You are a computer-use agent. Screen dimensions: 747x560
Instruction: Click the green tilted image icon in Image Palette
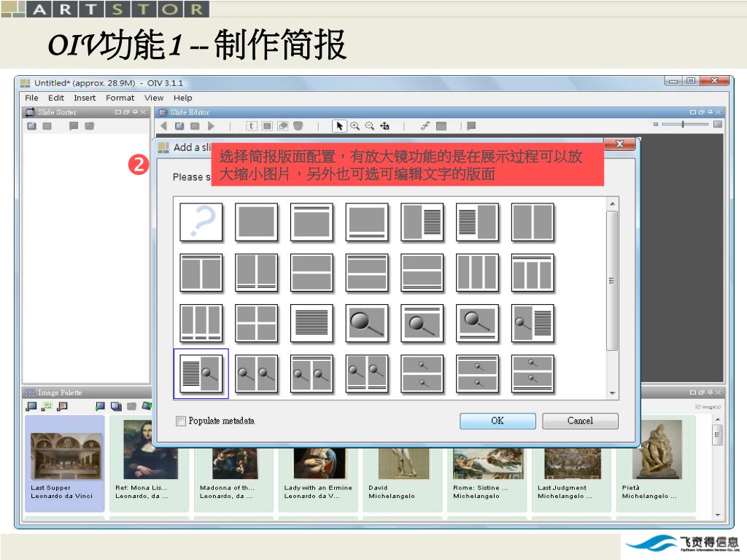pos(146,405)
